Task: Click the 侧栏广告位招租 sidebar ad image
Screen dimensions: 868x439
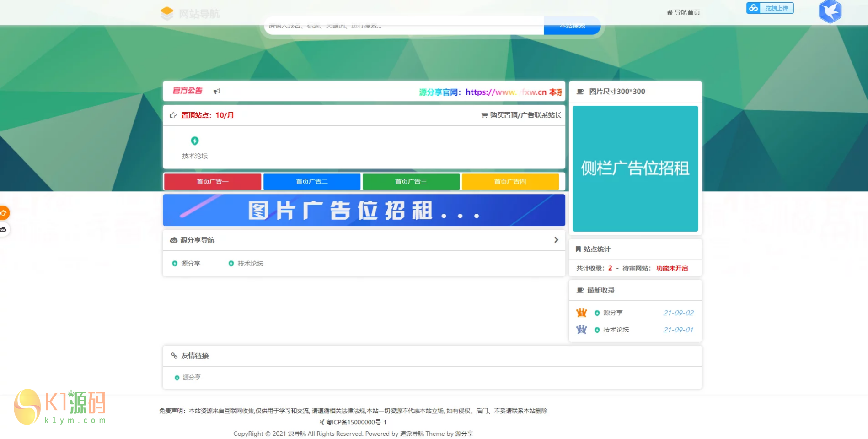Action: [x=635, y=168]
